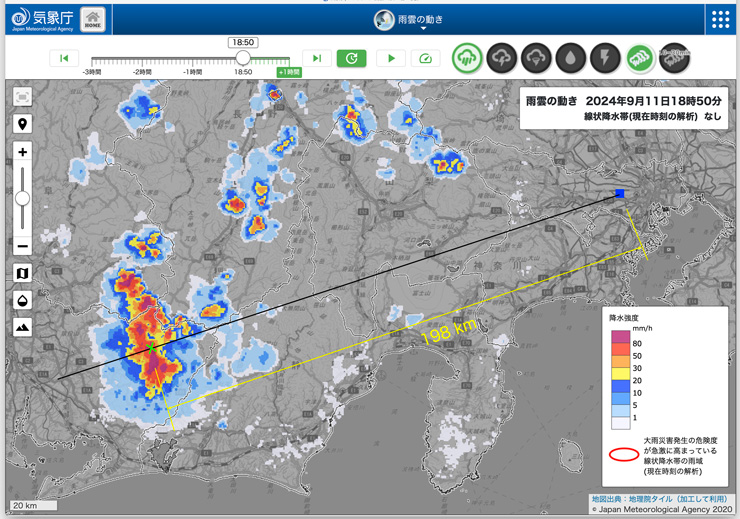Open the animation speed gauge setting

(x=425, y=59)
